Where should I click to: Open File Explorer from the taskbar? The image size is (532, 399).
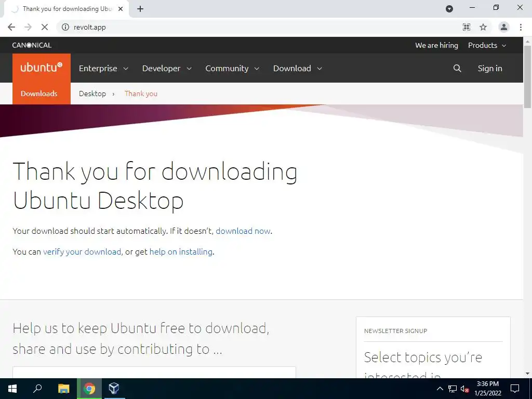tap(63, 389)
